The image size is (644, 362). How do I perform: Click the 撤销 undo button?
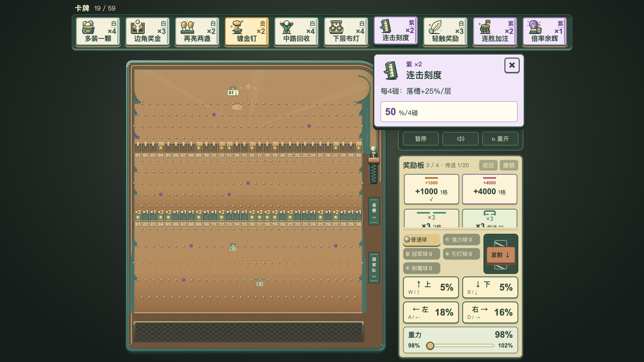[508, 165]
